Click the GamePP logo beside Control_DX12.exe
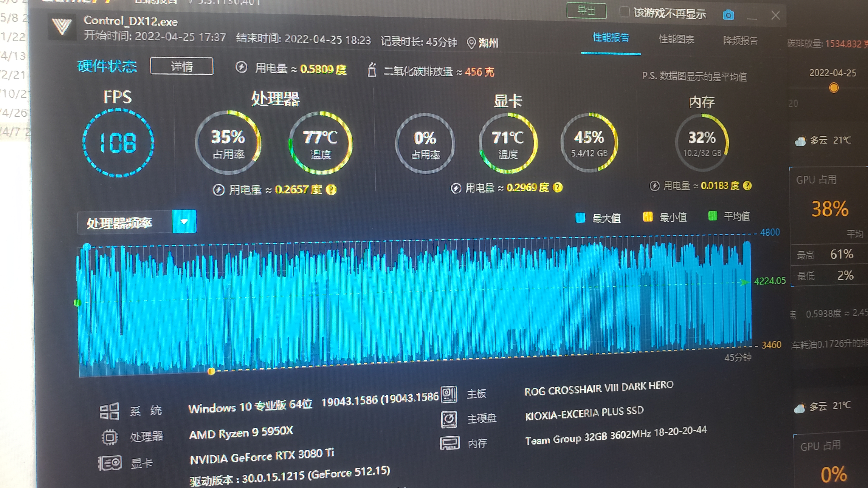 [x=62, y=27]
